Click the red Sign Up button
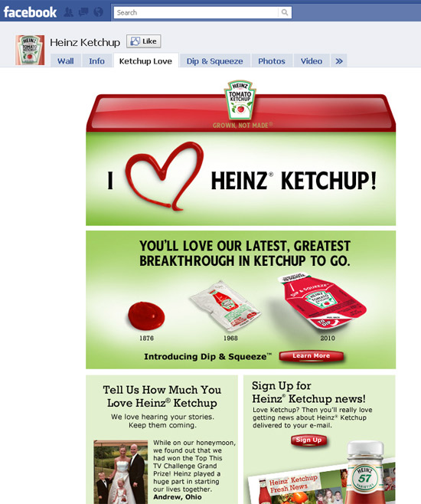This screenshot has width=421, height=504. (308, 440)
